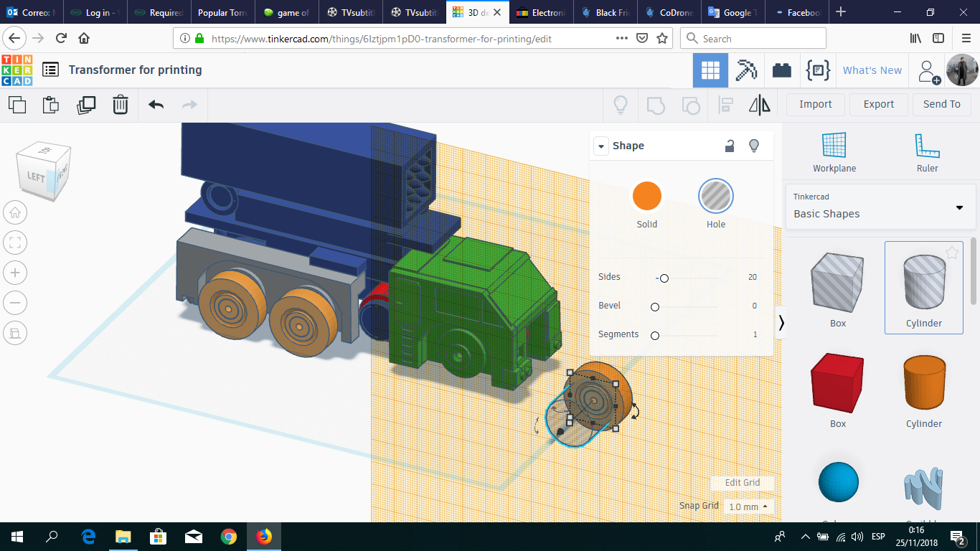Switch to the Facebook browser tab
The image size is (980, 551).
point(798,12)
